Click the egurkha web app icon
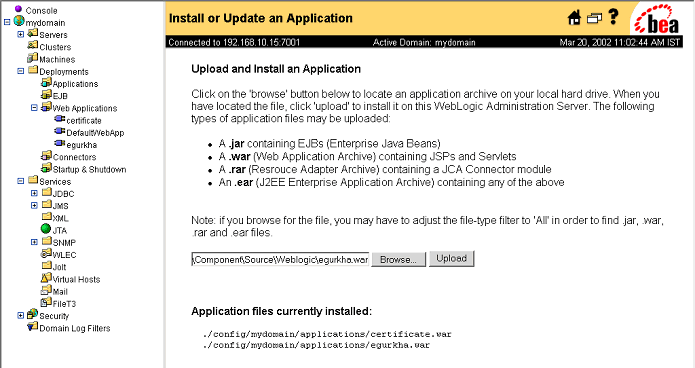This screenshot has height=368, width=695. point(59,143)
